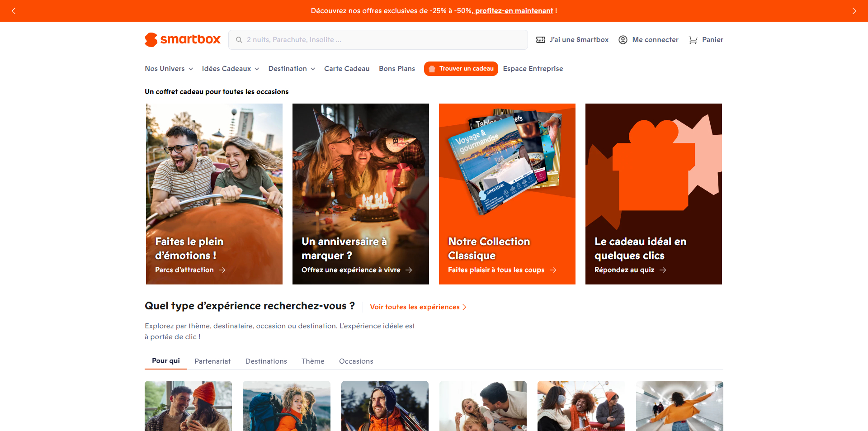The width and height of the screenshot is (868, 431).
Task: Click the profitez-en maintenant link
Action: [x=514, y=11]
